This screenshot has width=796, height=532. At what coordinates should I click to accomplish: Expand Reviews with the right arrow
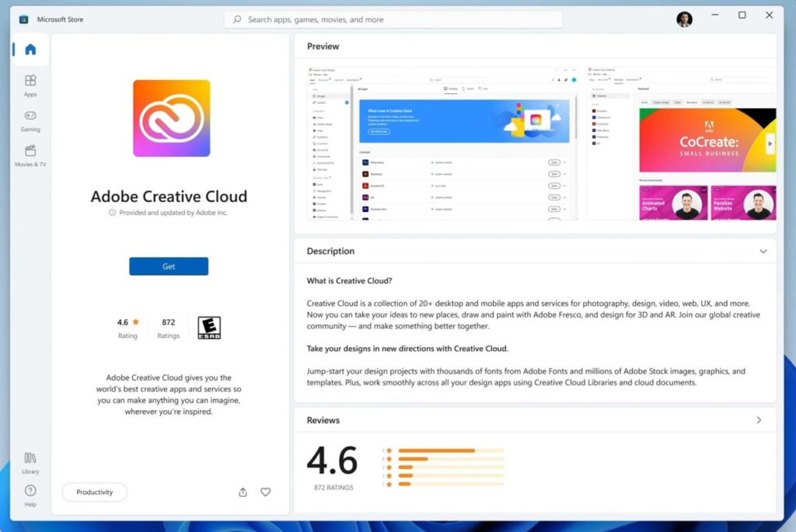pyautogui.click(x=759, y=420)
